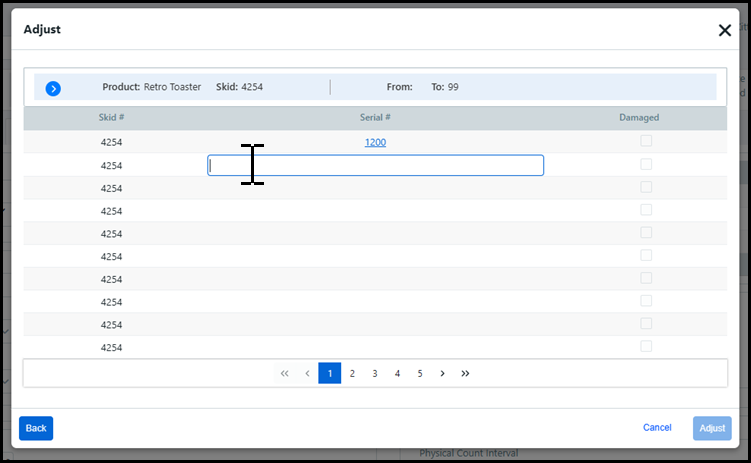The height and width of the screenshot is (463, 751).
Task: Jump to the last page arrow
Action: point(465,373)
